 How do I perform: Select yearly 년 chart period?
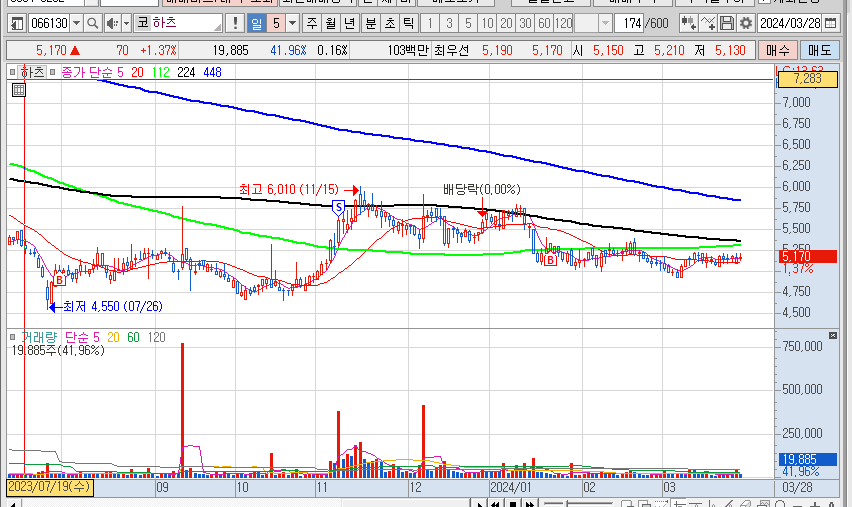pos(349,23)
